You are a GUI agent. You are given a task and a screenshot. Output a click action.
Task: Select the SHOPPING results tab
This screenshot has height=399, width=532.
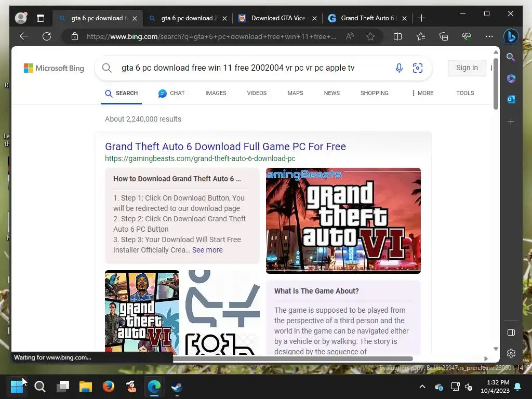click(x=375, y=93)
